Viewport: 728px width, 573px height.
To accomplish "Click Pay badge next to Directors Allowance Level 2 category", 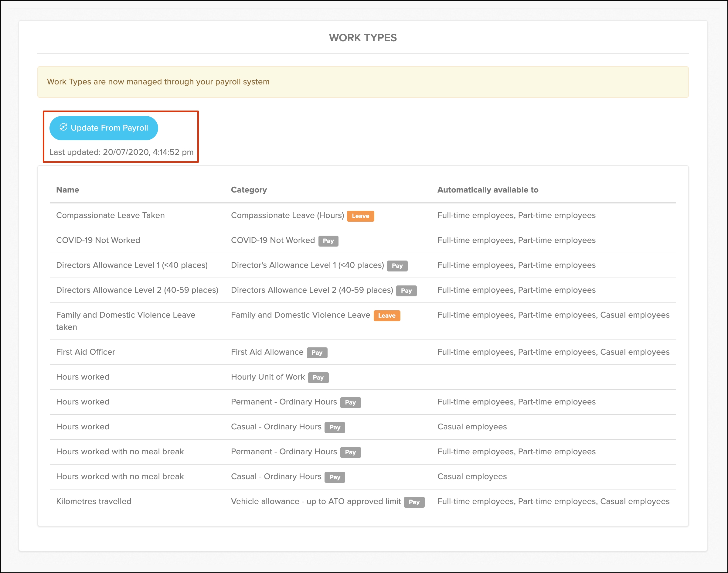I will point(407,291).
